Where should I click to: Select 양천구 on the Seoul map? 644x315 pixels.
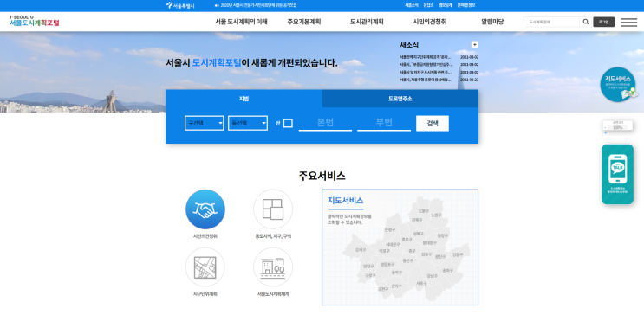coord(368,267)
